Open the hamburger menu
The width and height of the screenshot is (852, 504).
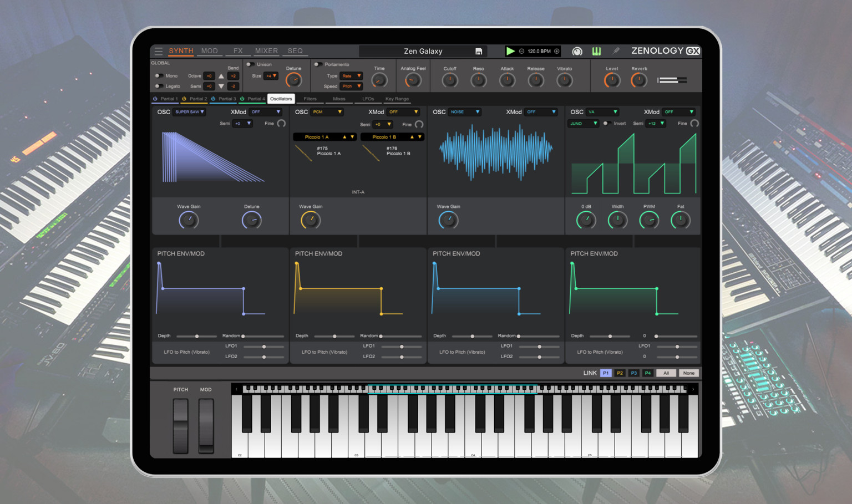(x=159, y=51)
